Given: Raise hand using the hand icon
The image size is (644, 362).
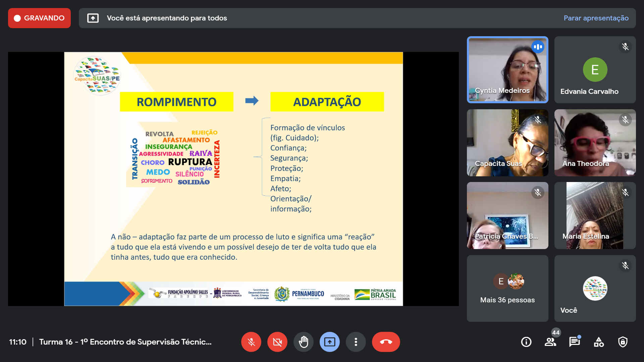Looking at the screenshot, I should (303, 342).
